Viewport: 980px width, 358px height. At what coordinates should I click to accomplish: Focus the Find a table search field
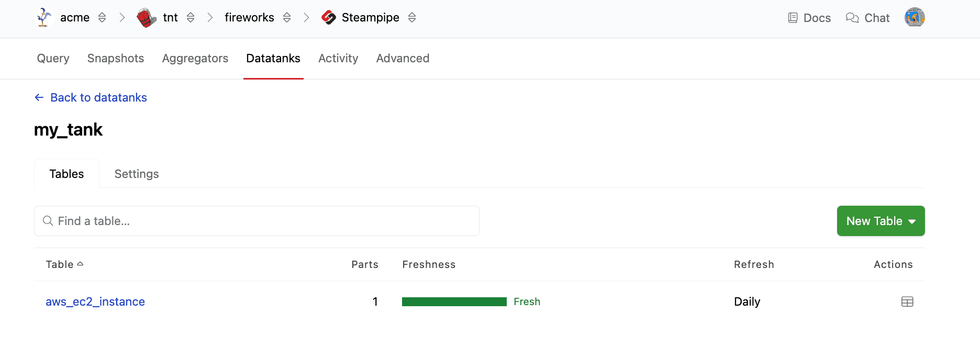[257, 221]
